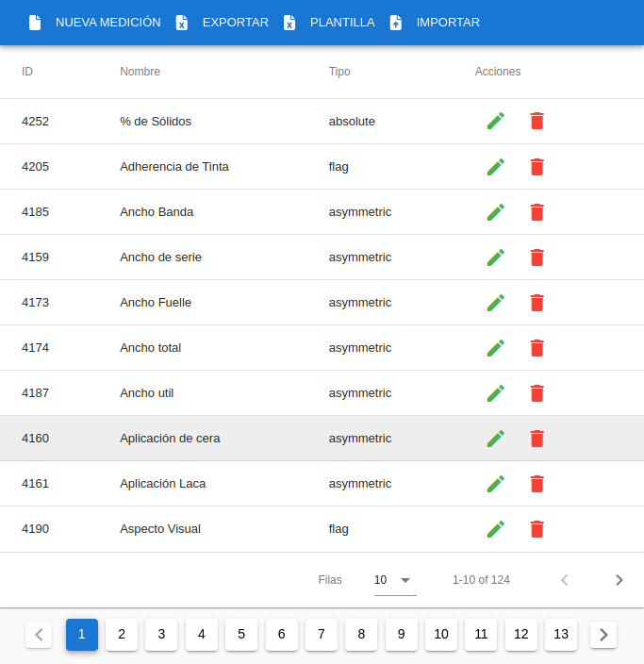
Task: Click the PLANTILLA button label
Action: [x=342, y=23]
